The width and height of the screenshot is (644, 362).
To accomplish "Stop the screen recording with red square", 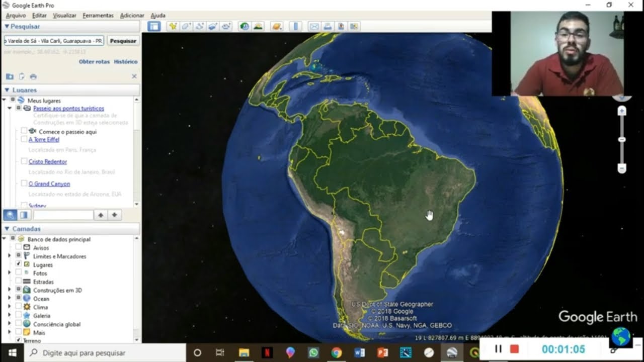I will pyautogui.click(x=514, y=349).
